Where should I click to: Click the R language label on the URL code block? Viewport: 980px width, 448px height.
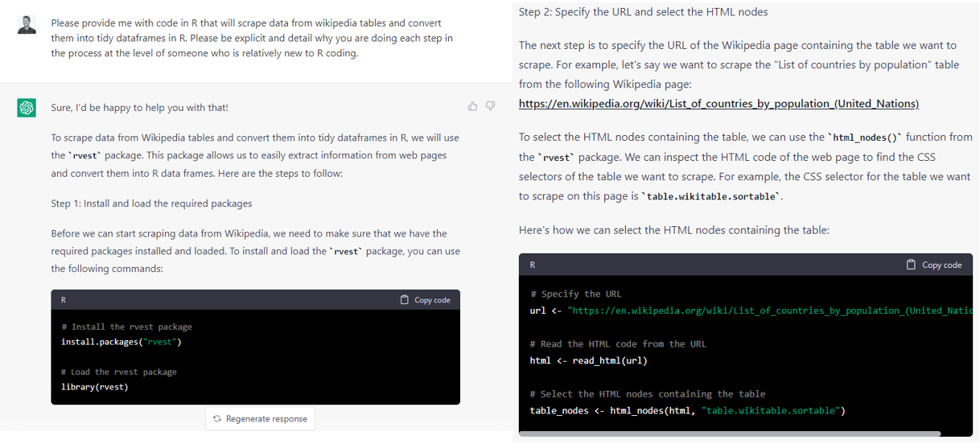click(533, 265)
